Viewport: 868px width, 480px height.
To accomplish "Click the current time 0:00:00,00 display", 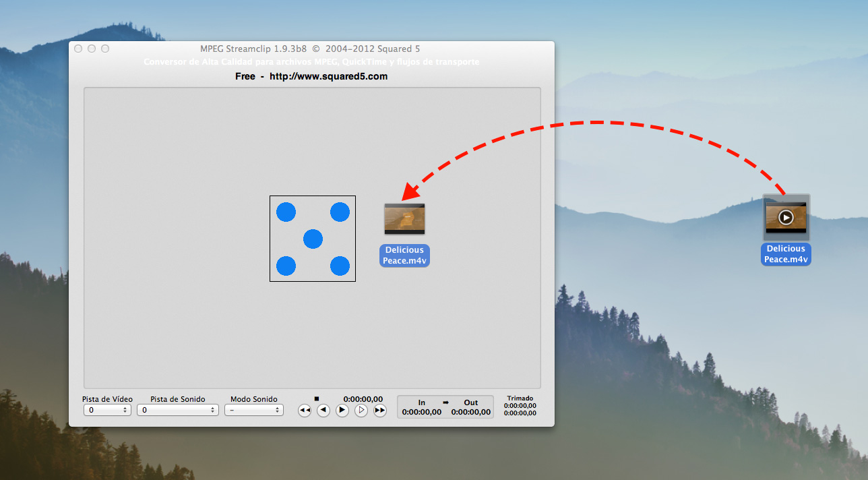I will click(x=363, y=399).
